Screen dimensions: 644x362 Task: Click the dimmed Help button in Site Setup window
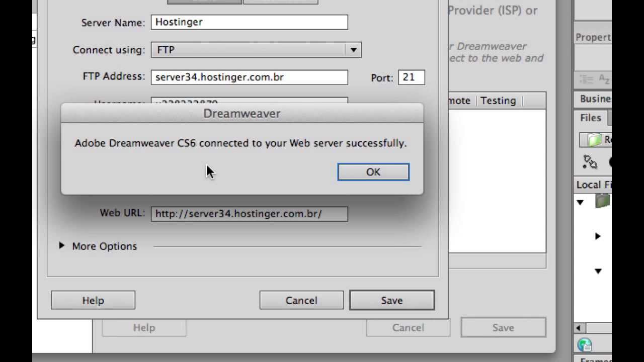tap(144, 327)
